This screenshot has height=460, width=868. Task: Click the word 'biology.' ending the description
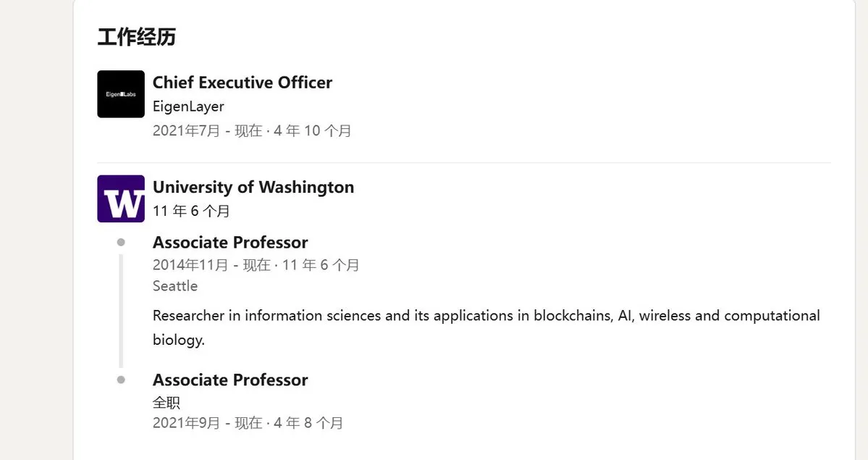[x=179, y=340]
